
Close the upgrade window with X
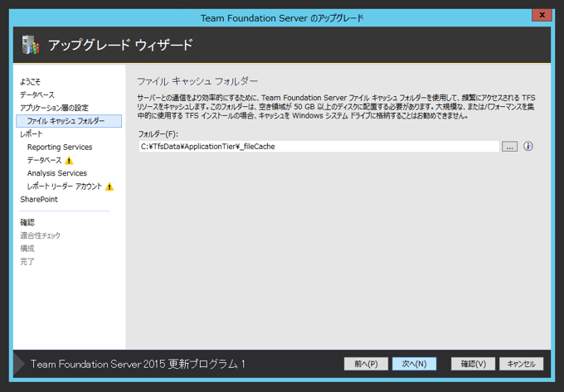(x=542, y=15)
